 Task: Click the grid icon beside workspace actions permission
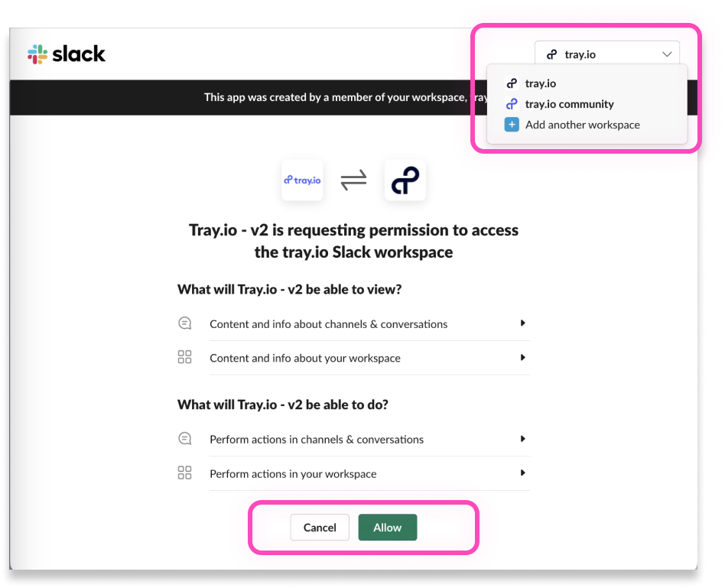click(184, 473)
